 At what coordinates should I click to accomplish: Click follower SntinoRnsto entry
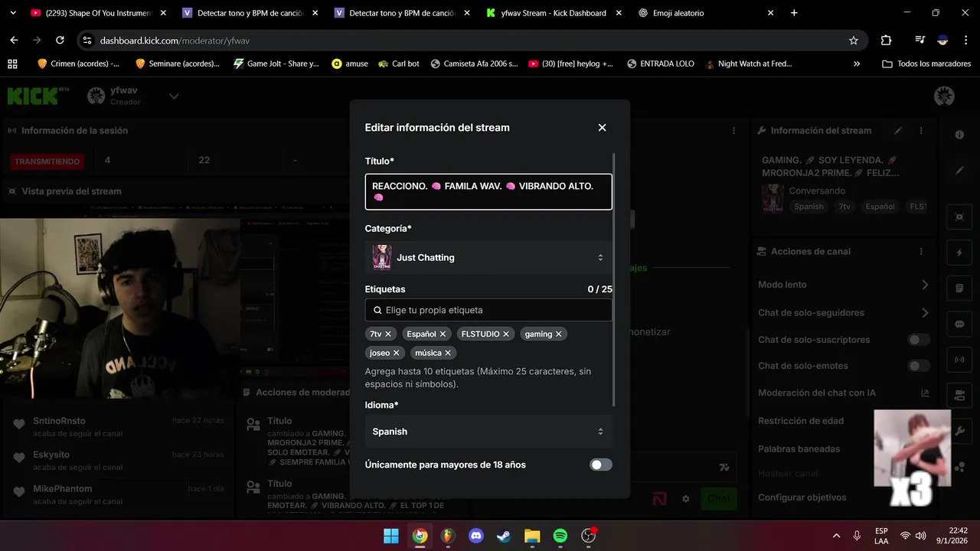pyautogui.click(x=119, y=426)
